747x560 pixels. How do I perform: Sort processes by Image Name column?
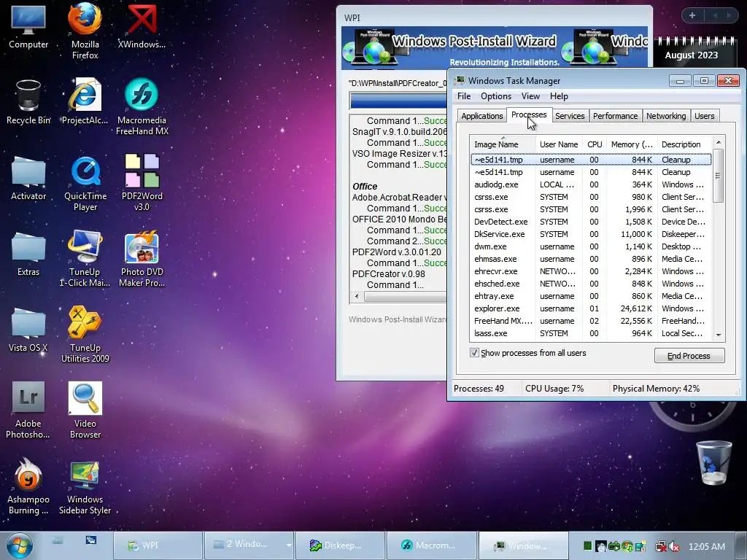(x=503, y=144)
